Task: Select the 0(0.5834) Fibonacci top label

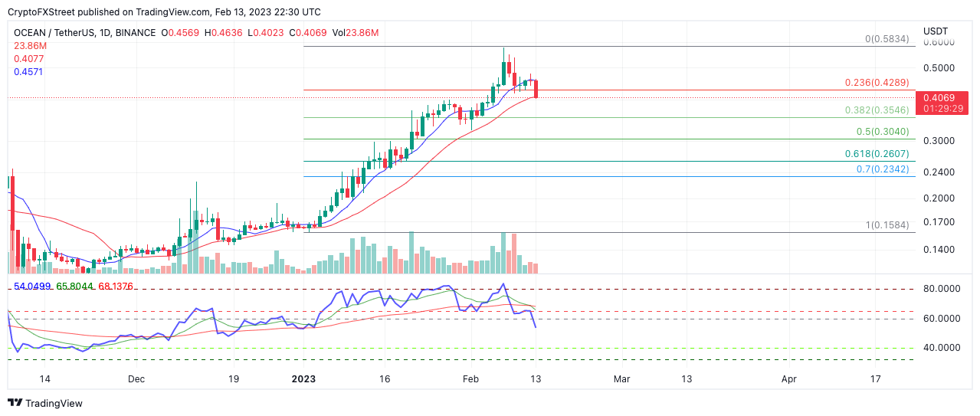Action: point(886,38)
